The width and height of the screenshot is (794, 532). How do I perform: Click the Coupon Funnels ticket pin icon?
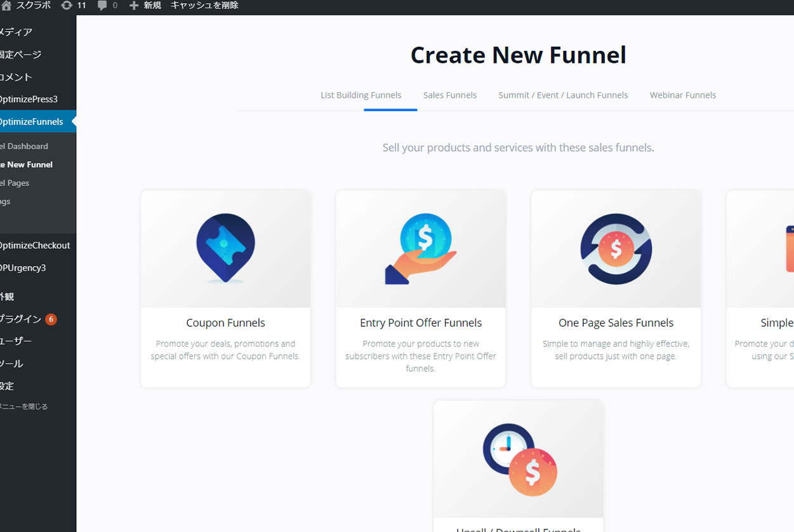(225, 248)
